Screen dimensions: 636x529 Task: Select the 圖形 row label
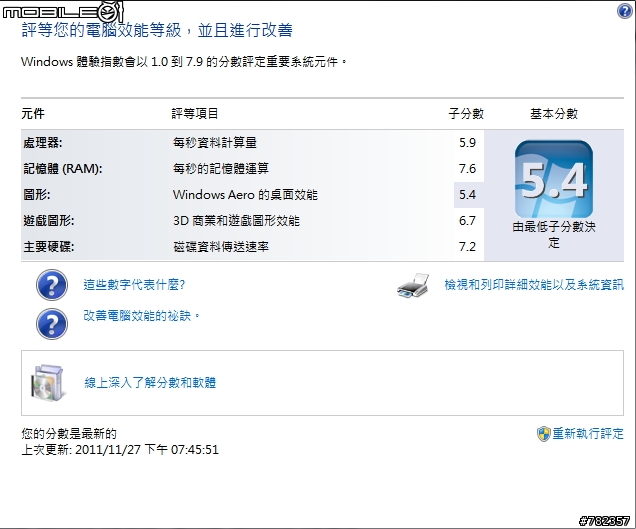pos(37,195)
